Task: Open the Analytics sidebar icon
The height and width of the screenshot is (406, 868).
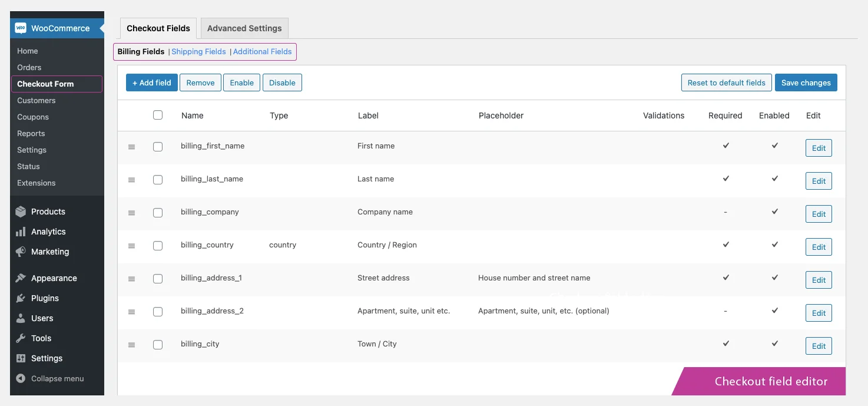Action: pyautogui.click(x=20, y=232)
